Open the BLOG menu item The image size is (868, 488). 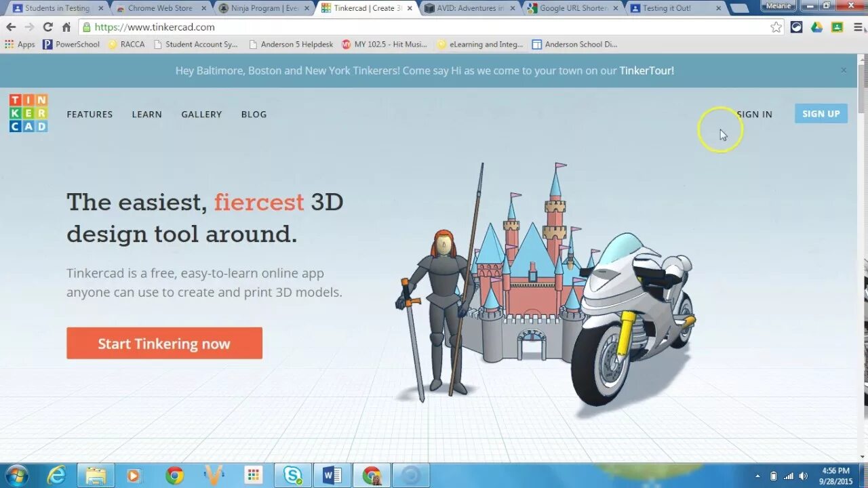tap(254, 114)
